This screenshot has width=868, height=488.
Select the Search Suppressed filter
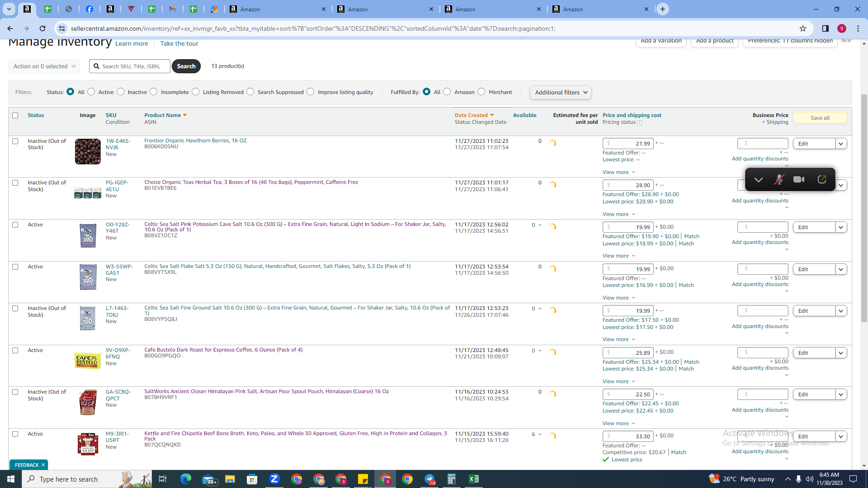250,92
